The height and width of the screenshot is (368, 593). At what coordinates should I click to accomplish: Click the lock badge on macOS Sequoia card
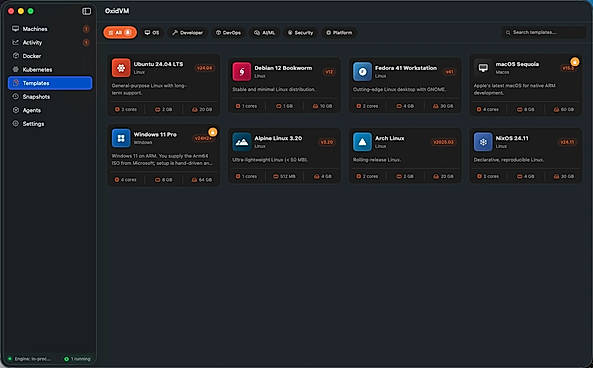click(x=574, y=62)
